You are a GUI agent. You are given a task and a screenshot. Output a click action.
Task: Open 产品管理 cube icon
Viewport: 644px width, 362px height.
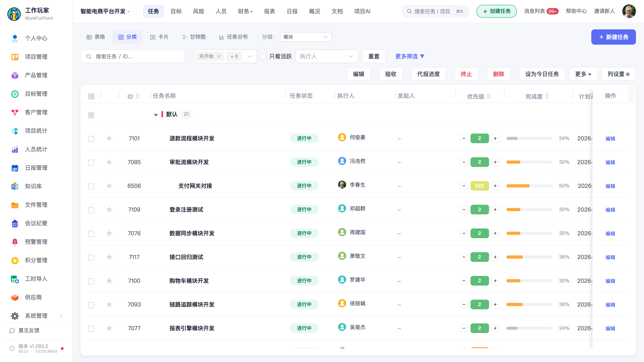click(x=15, y=75)
